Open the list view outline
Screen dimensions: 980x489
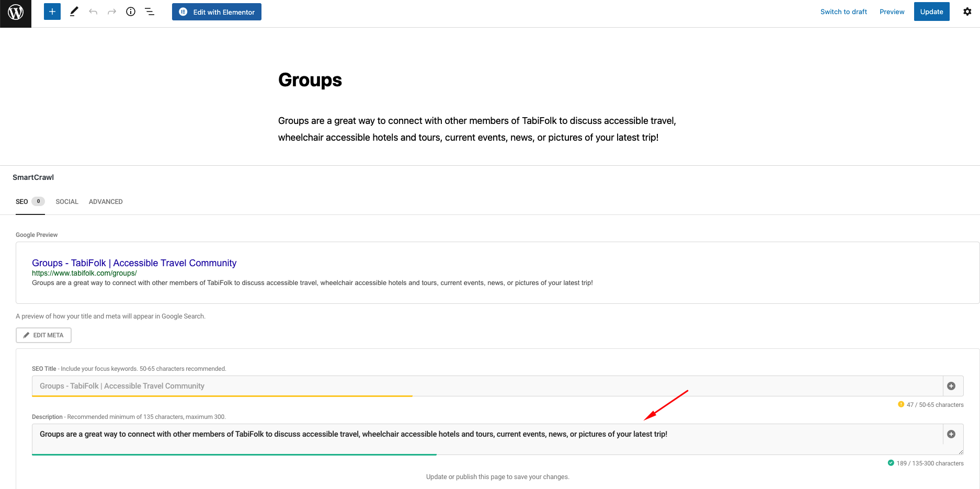[x=150, y=12]
